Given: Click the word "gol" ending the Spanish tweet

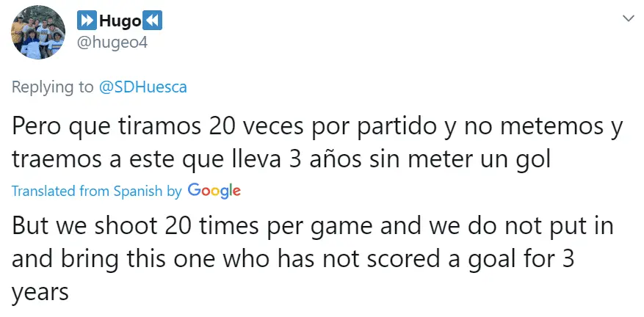Looking at the screenshot, I should coord(533,157).
